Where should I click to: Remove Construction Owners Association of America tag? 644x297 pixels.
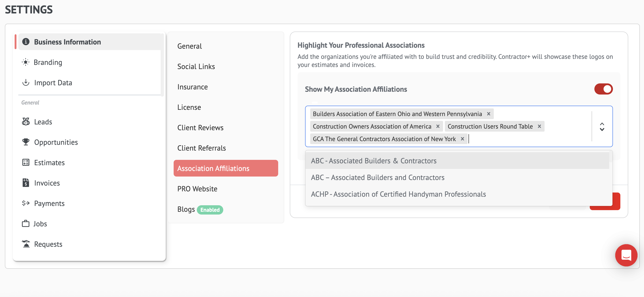[438, 126]
